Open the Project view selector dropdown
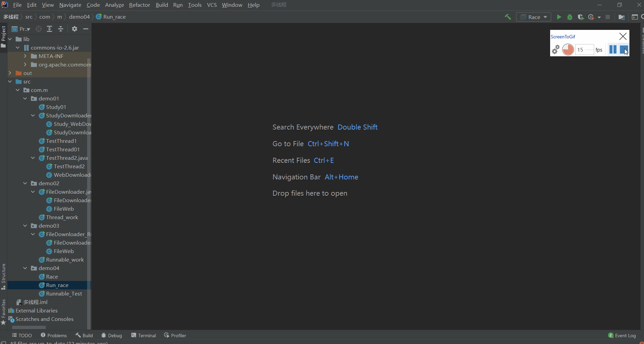 pyautogui.click(x=21, y=29)
